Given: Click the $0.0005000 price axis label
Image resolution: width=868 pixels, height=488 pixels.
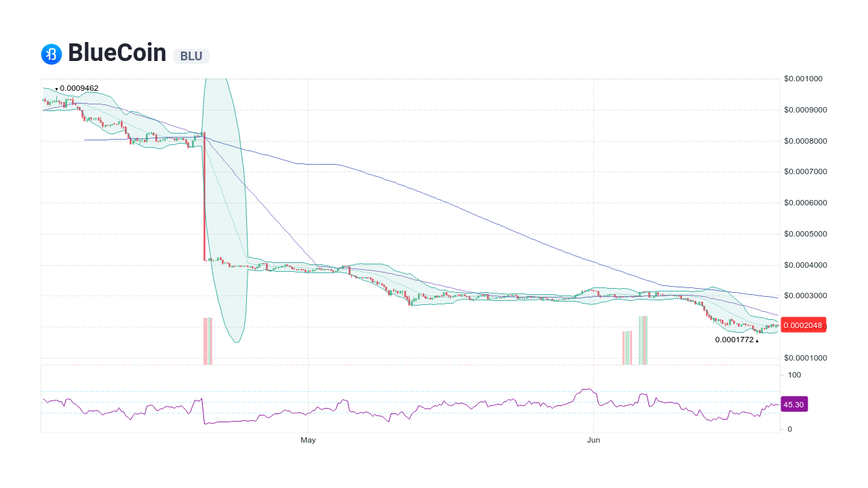Looking at the screenshot, I should pyautogui.click(x=805, y=234).
